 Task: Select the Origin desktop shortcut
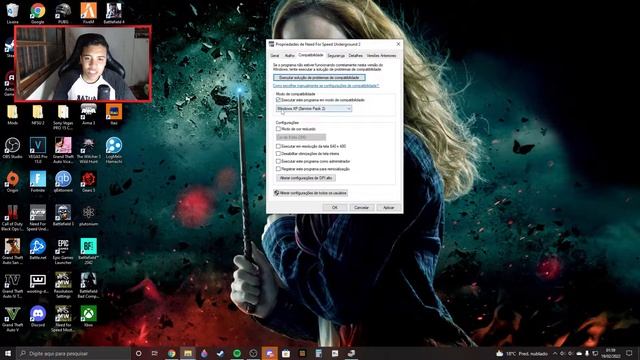click(x=12, y=182)
